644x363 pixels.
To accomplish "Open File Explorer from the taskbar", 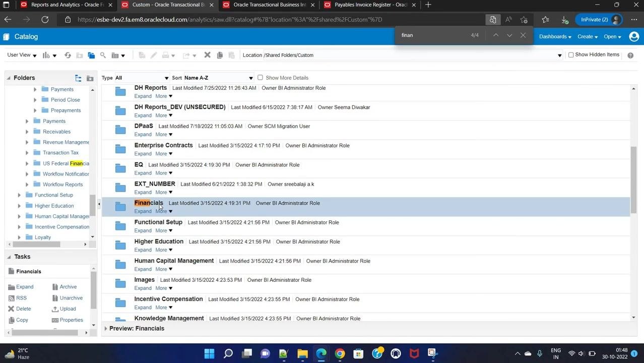I will click(x=302, y=353).
